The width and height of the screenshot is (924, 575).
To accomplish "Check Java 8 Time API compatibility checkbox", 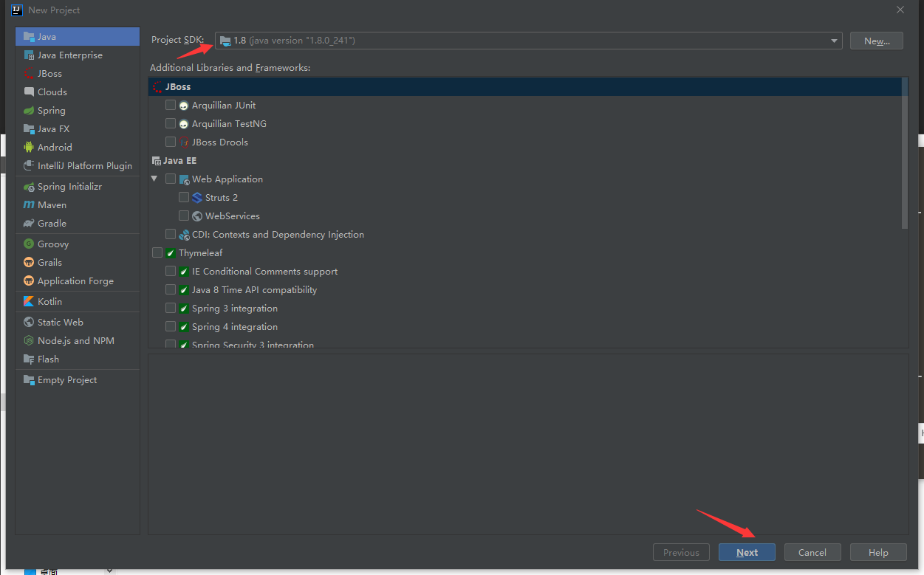I will (171, 289).
